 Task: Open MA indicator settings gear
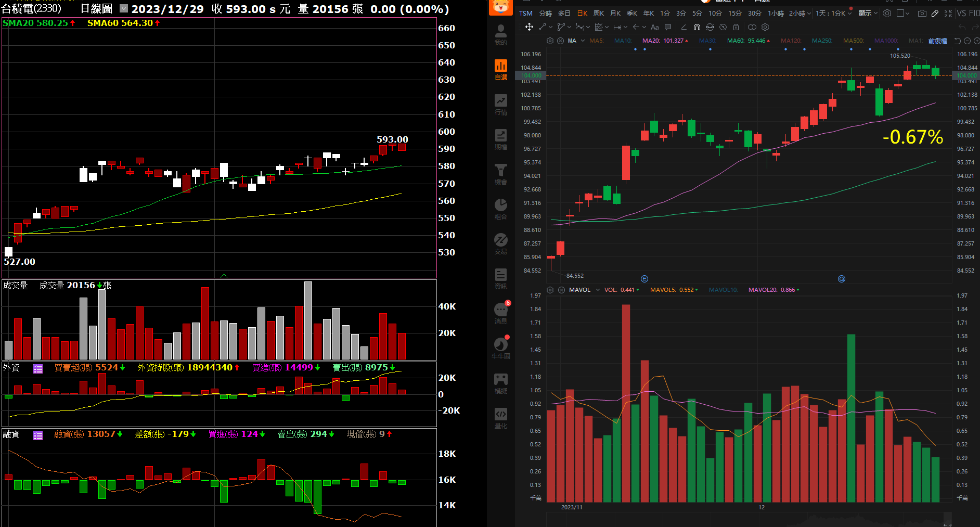550,41
